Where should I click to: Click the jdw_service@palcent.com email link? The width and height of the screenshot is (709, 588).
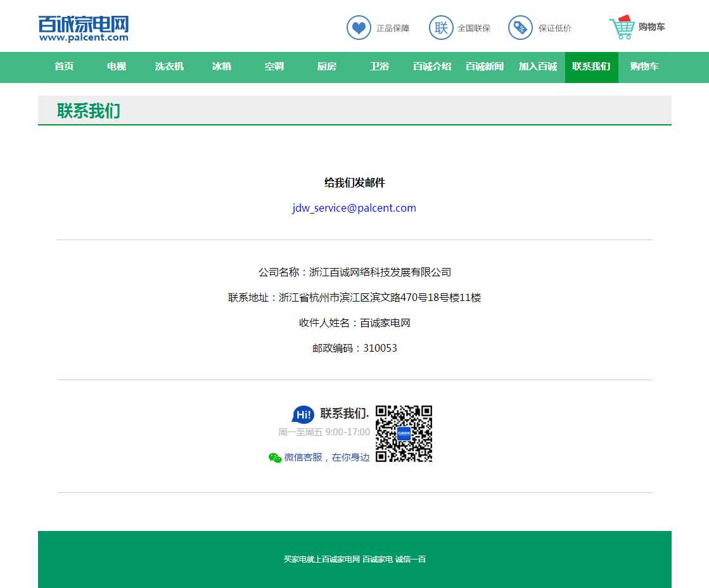354,208
